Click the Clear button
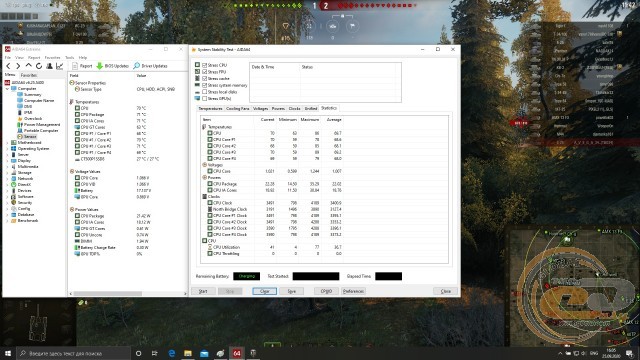The width and height of the screenshot is (640, 360). tap(264, 291)
